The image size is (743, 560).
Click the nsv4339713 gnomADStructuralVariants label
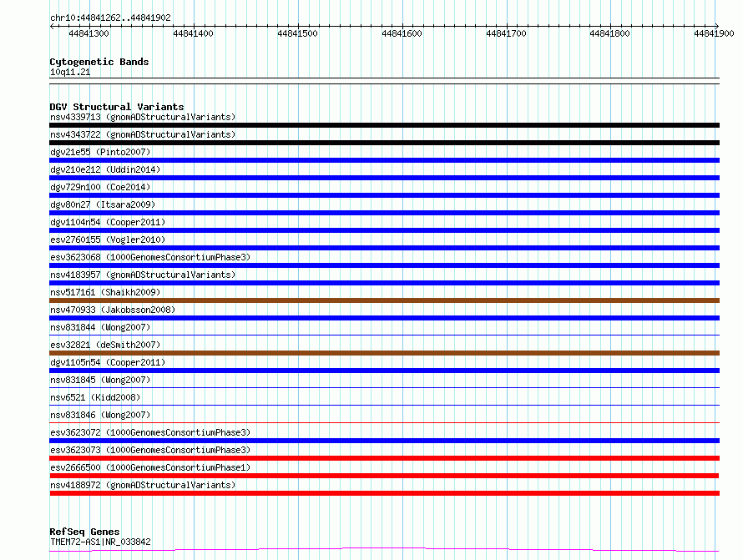click(x=143, y=117)
